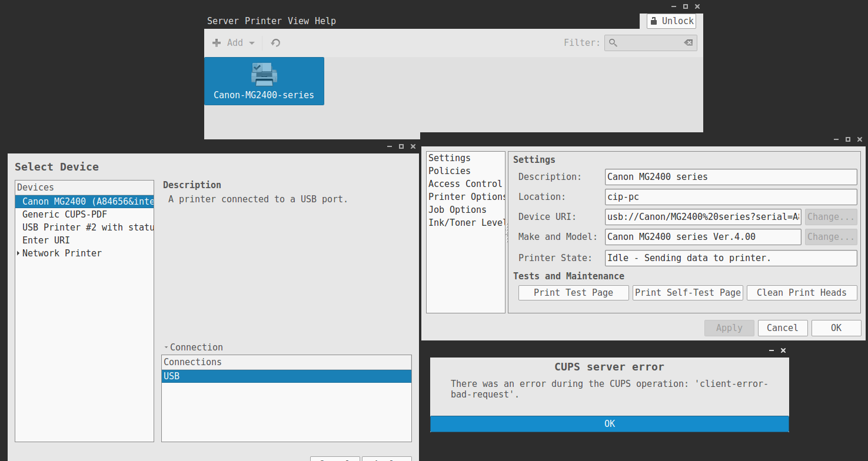Click Change button next to Device URI

tap(831, 216)
